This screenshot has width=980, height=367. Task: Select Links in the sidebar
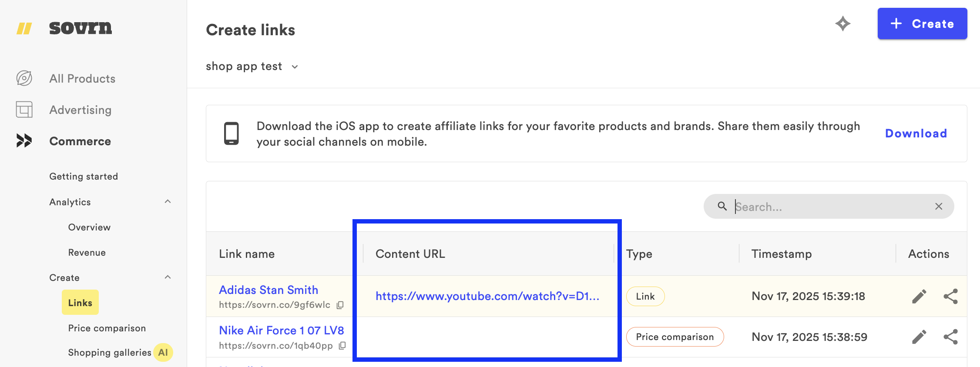click(80, 302)
